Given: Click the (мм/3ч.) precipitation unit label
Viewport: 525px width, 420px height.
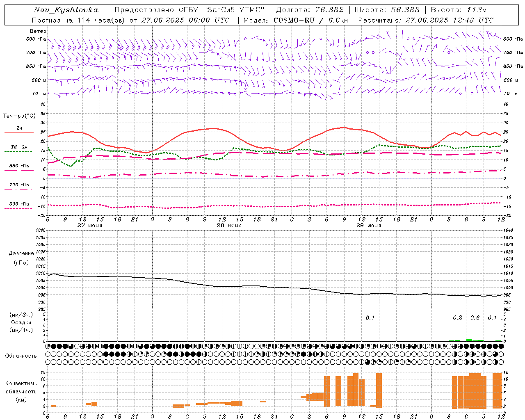Looking at the screenshot, I should (21, 315).
